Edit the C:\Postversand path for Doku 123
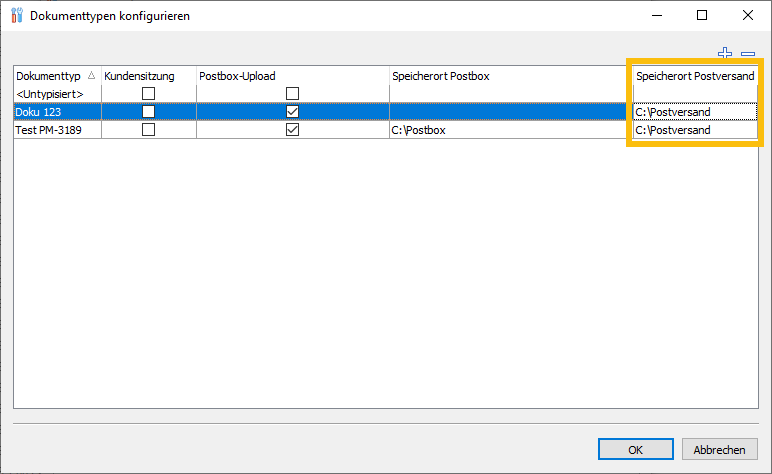 pos(694,112)
